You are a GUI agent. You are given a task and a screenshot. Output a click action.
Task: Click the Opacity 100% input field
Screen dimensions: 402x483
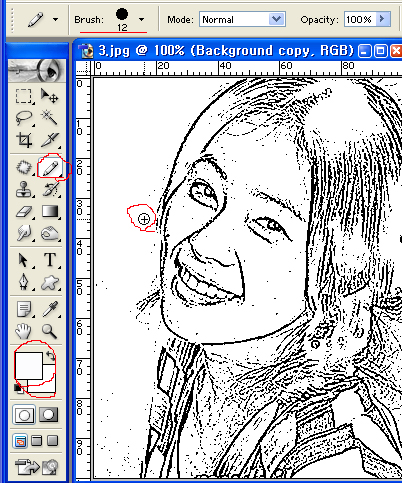(x=360, y=19)
